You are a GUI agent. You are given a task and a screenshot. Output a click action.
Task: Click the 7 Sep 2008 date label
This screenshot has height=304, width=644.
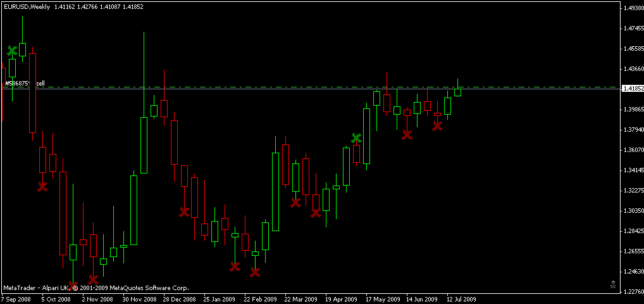[x=16, y=299]
